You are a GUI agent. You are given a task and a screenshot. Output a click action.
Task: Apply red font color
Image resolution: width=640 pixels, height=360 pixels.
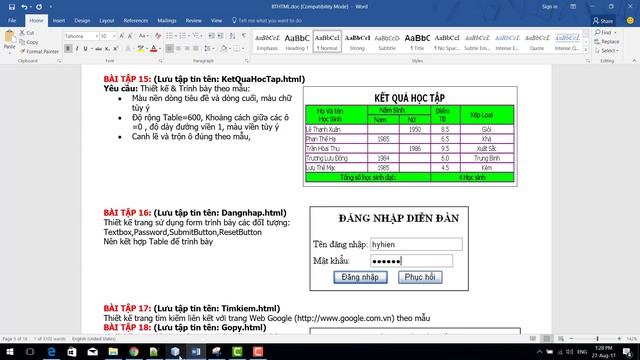coord(153,49)
